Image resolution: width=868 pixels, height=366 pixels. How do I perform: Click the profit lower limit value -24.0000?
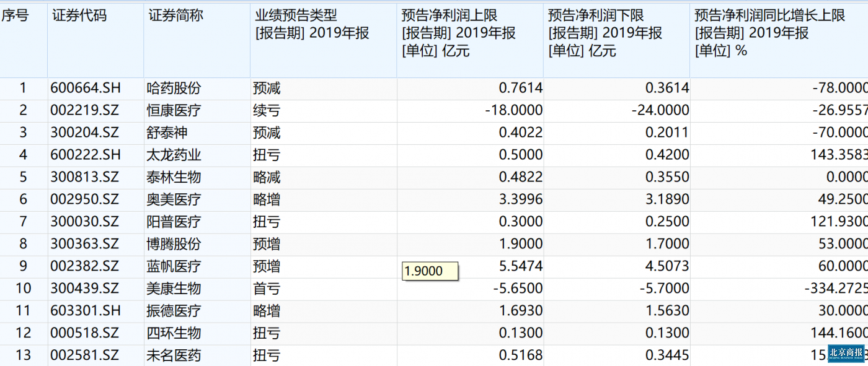pos(660,111)
